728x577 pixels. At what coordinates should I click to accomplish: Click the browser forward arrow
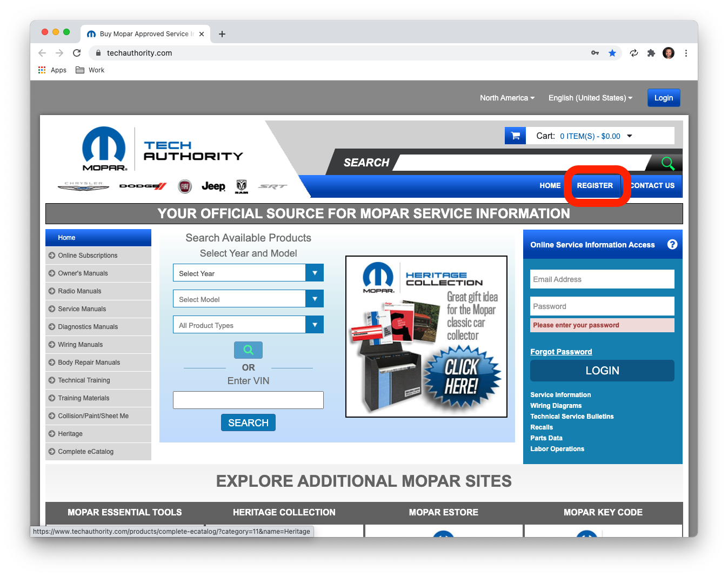[59, 53]
